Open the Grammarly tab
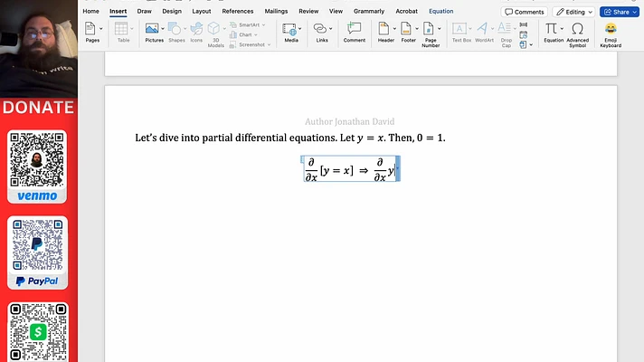 click(x=369, y=12)
